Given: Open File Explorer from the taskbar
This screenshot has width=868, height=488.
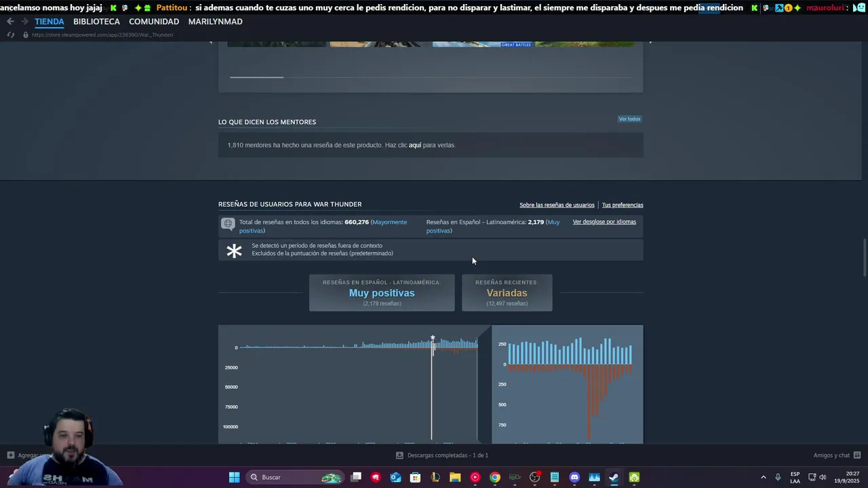Looking at the screenshot, I should click(x=455, y=477).
